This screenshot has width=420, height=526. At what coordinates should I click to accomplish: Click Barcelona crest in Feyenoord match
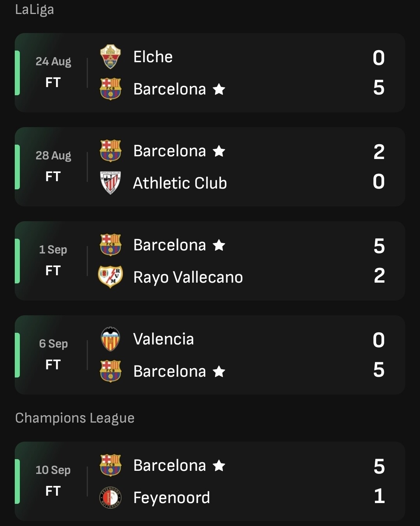coord(110,465)
